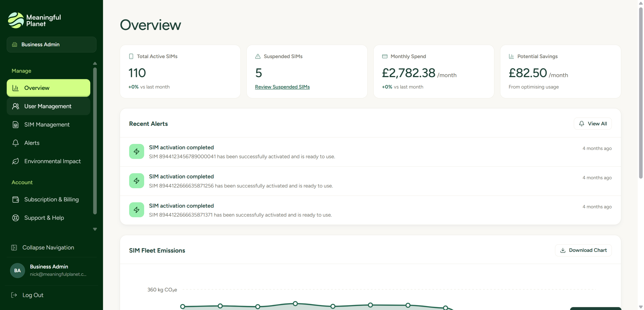Click the BA avatar circle

17,270
